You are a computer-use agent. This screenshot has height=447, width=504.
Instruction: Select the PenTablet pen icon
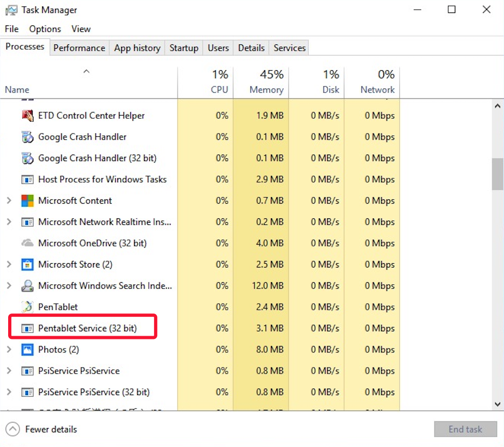pyautogui.click(x=27, y=307)
